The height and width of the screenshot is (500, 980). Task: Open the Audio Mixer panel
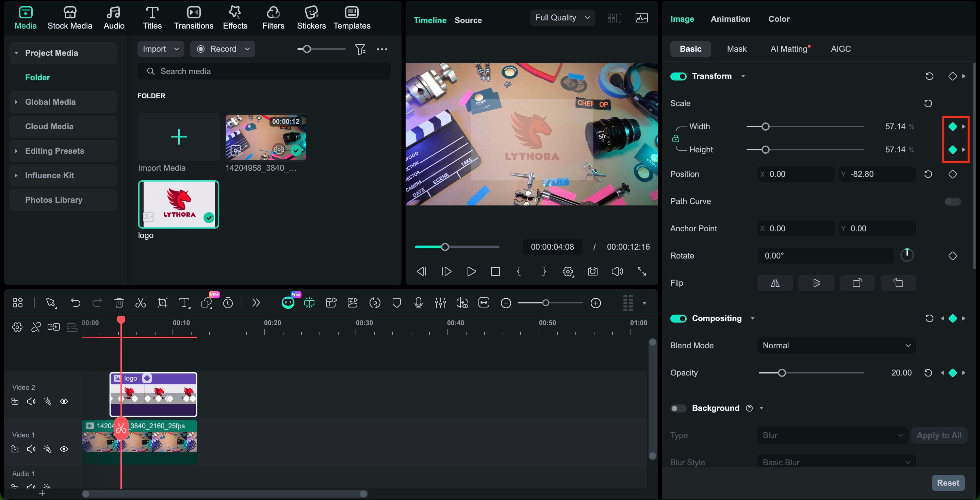pos(440,303)
